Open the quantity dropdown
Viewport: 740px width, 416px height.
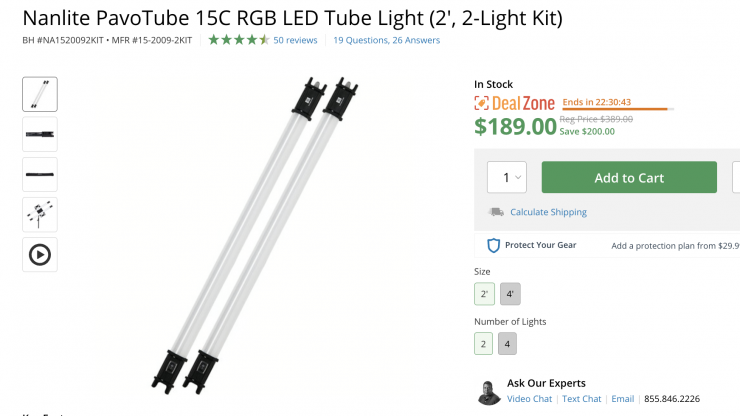(507, 178)
